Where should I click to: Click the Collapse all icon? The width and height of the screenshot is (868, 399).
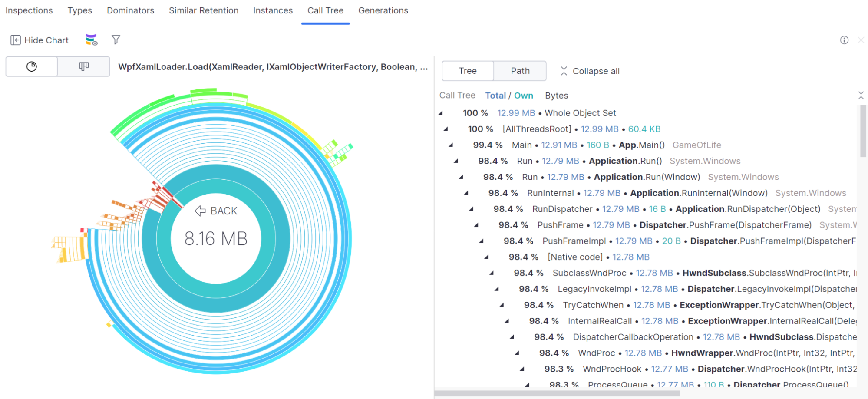(x=564, y=71)
